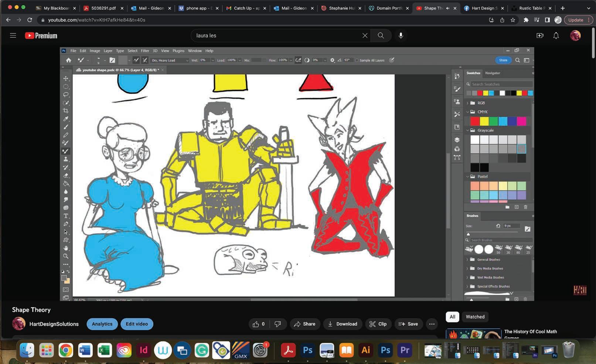The height and width of the screenshot is (364, 596).
Task: Select the Move tool in Photoshop toolbar
Action: point(66,78)
